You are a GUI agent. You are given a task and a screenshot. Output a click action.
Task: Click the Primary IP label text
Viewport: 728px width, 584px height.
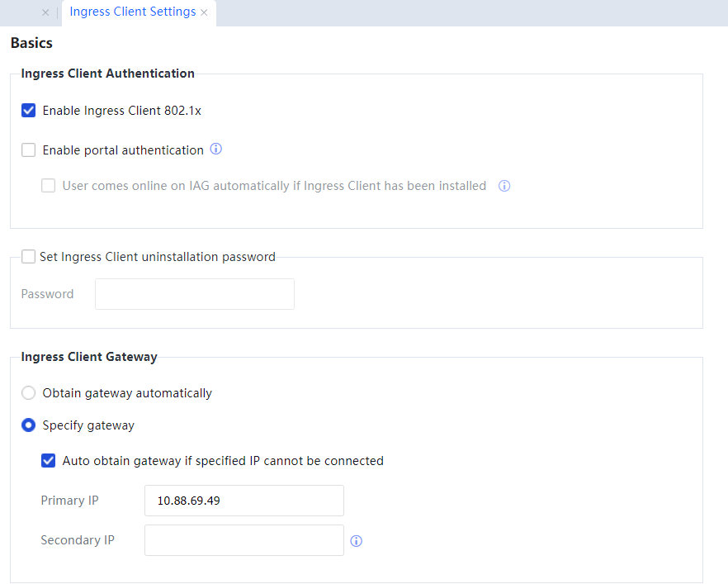click(69, 501)
